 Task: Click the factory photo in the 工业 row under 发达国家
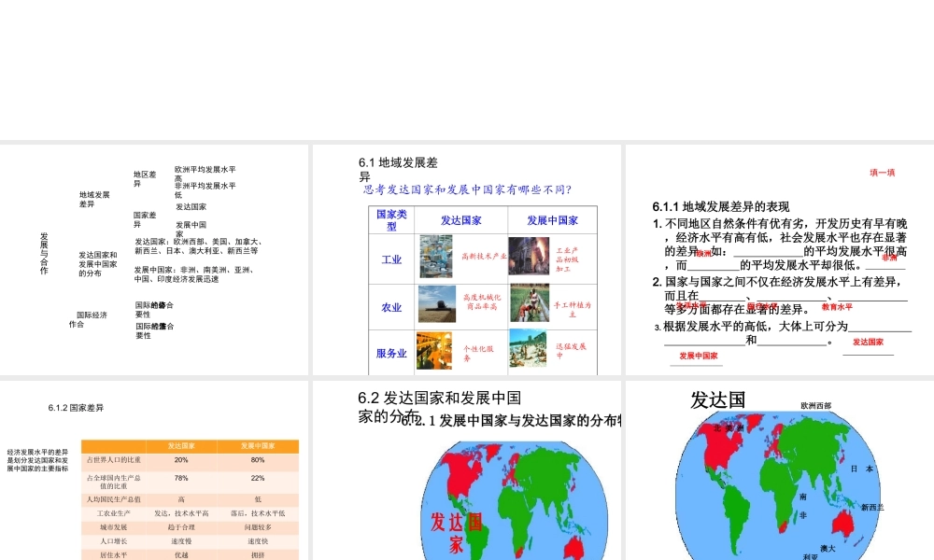436,257
